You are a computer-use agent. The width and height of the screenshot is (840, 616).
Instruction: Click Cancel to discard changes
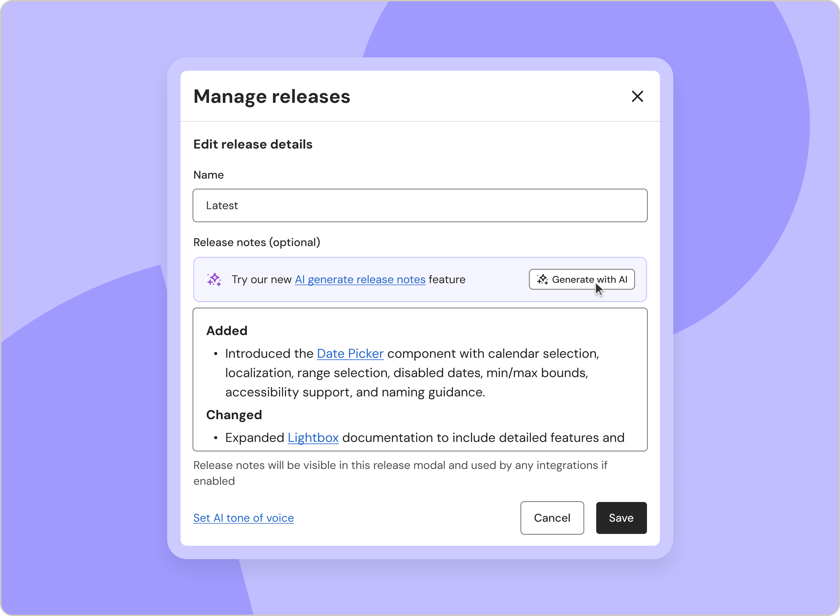[x=552, y=518]
